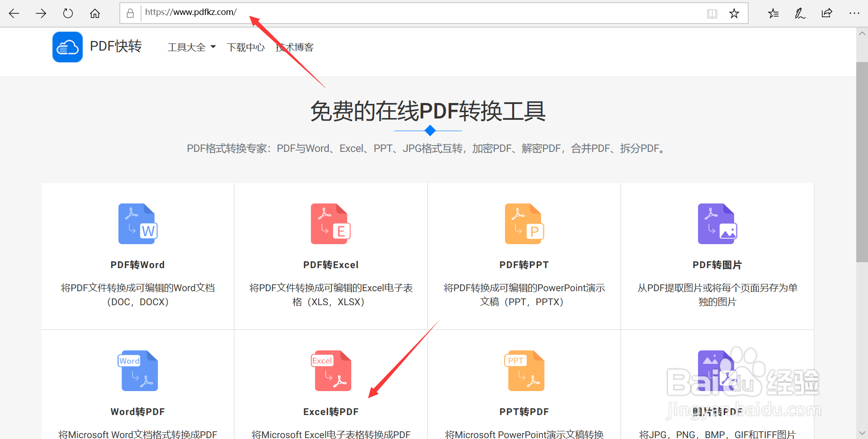The width and height of the screenshot is (868, 439).
Task: Click description mentioning XLS, XLSX
Action: coord(331,295)
